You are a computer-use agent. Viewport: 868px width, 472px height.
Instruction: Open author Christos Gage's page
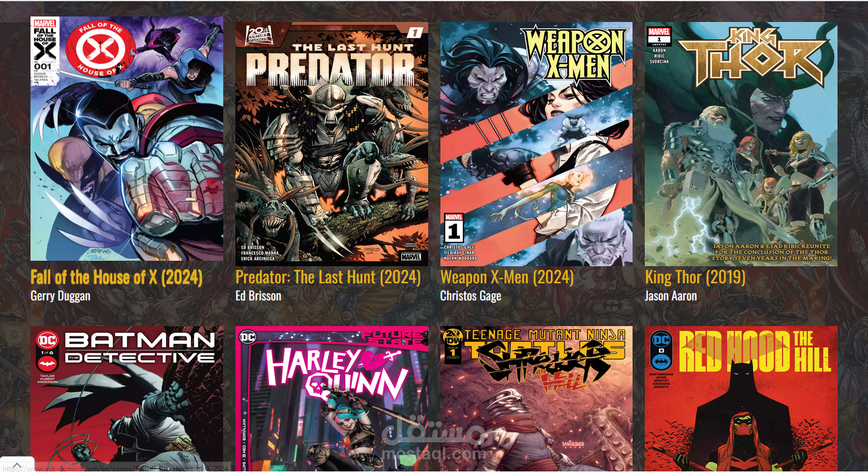pyautogui.click(x=471, y=296)
